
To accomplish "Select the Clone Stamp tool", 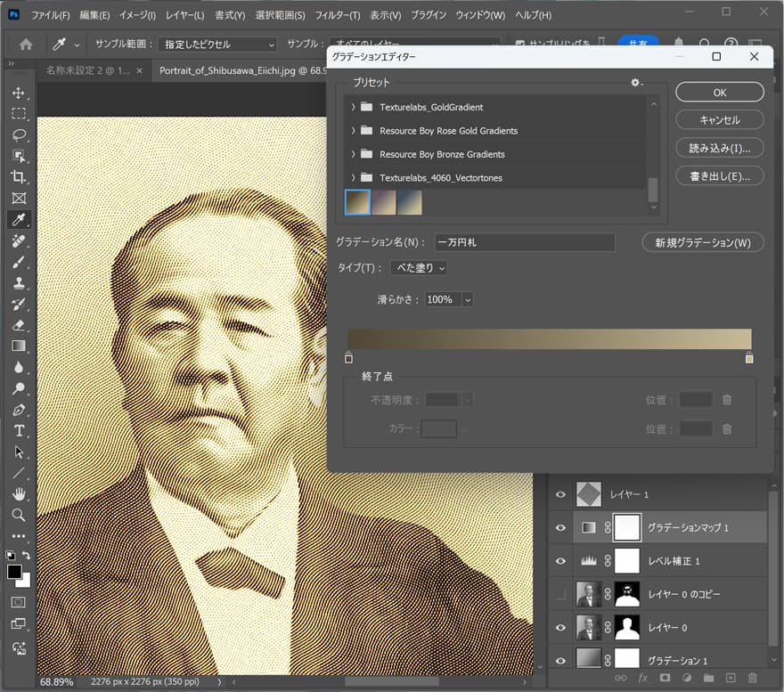I will point(19,283).
